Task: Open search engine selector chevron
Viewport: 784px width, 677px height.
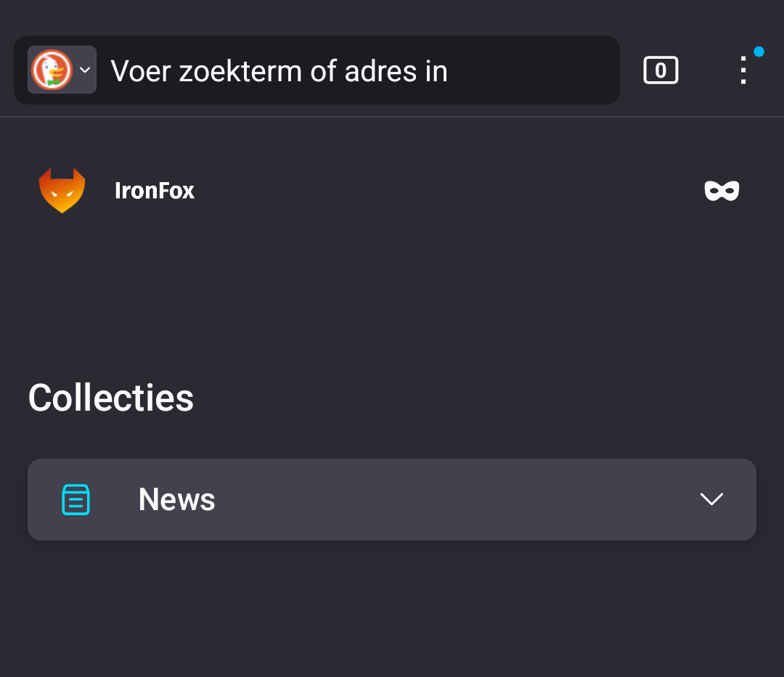Action: coord(85,70)
